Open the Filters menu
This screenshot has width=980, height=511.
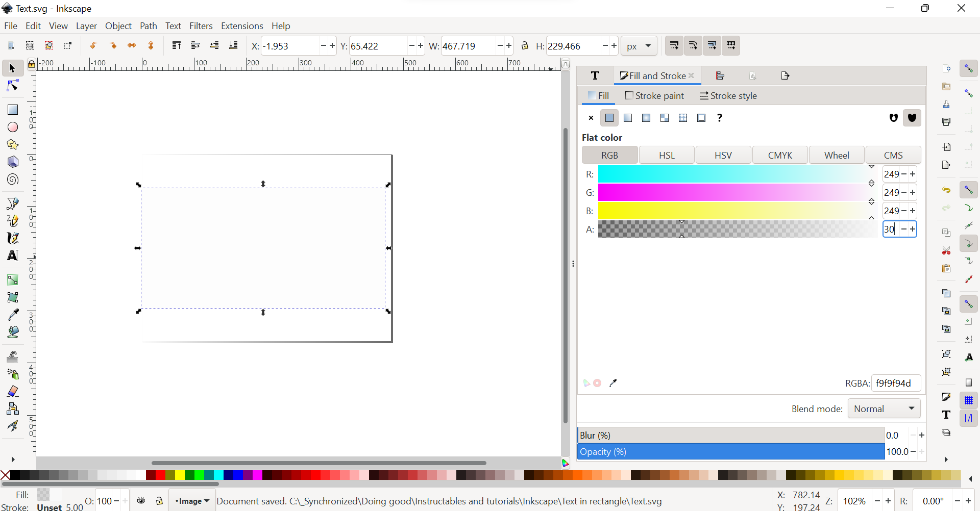pyautogui.click(x=201, y=26)
